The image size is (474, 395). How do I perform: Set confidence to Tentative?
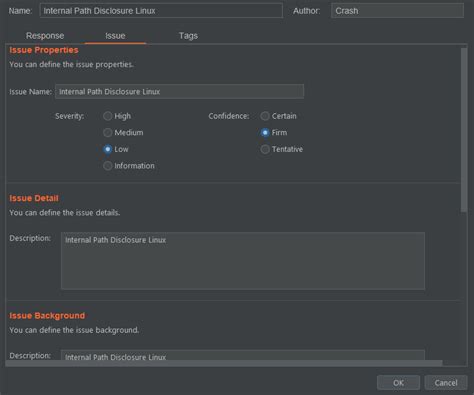coord(265,149)
